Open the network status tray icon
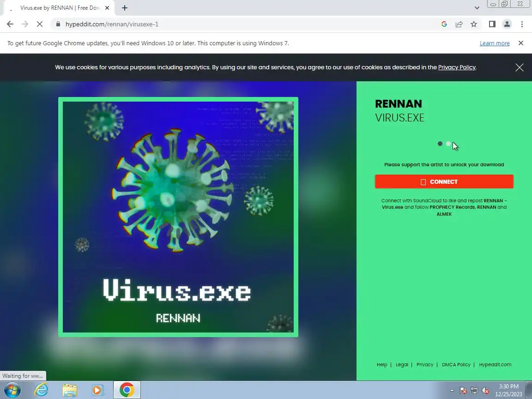 pyautogui.click(x=474, y=391)
